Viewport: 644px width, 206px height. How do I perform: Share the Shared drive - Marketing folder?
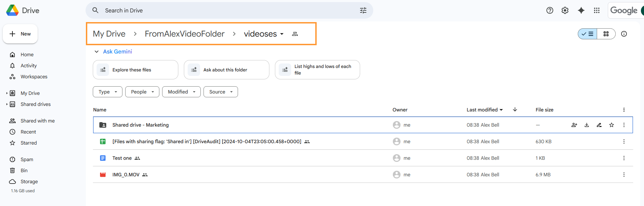(x=574, y=125)
